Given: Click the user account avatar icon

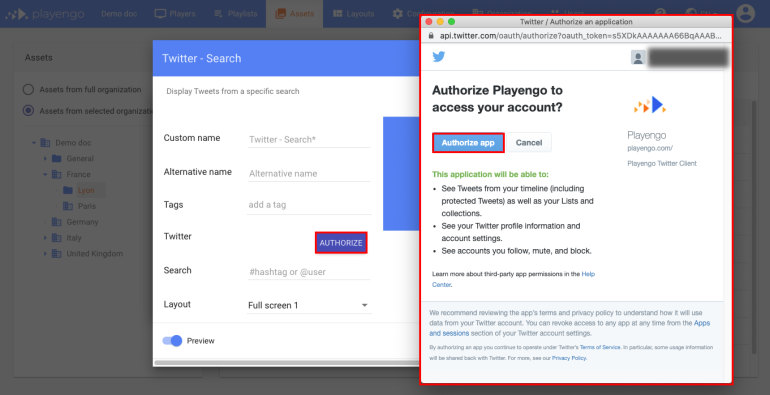Looking at the screenshot, I should [x=745, y=13].
